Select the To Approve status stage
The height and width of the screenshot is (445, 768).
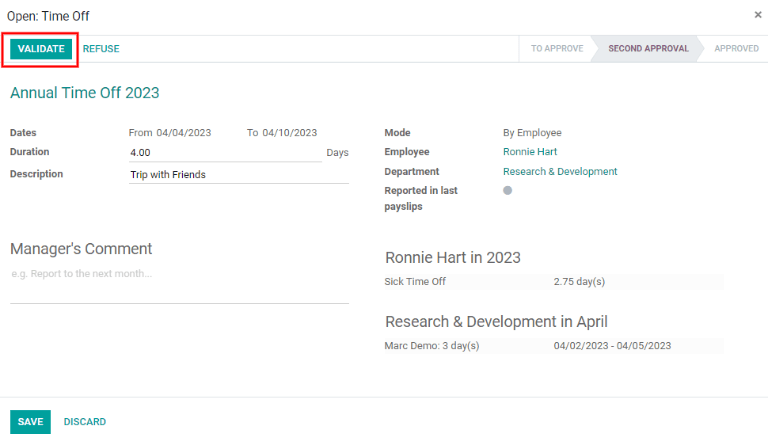coord(556,49)
